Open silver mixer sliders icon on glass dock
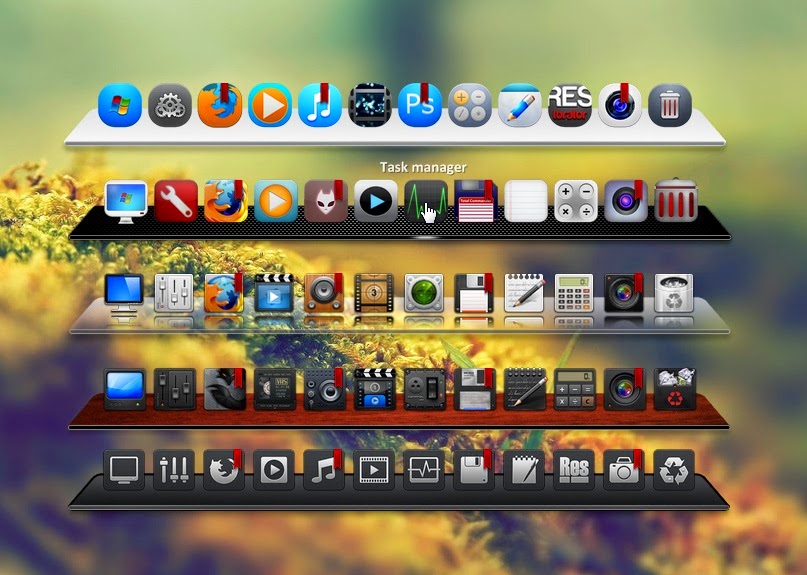Viewport: 807px width, 575px height. 174,293
